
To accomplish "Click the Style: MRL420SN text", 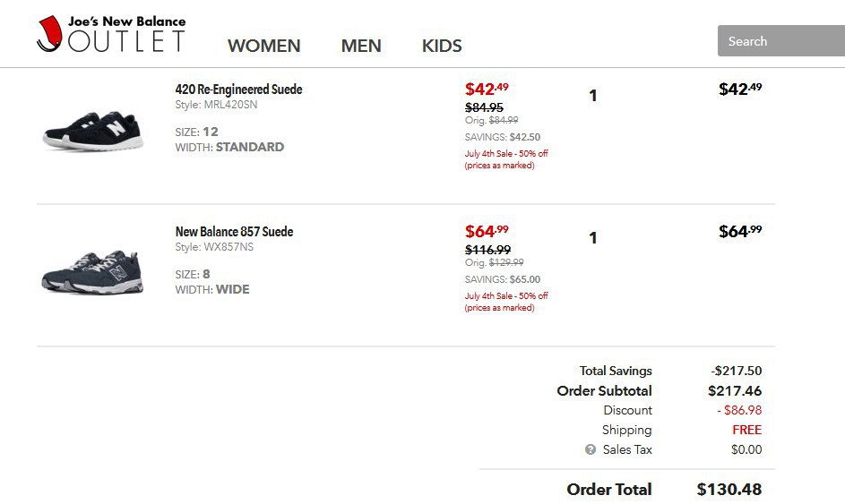I will 216,105.
